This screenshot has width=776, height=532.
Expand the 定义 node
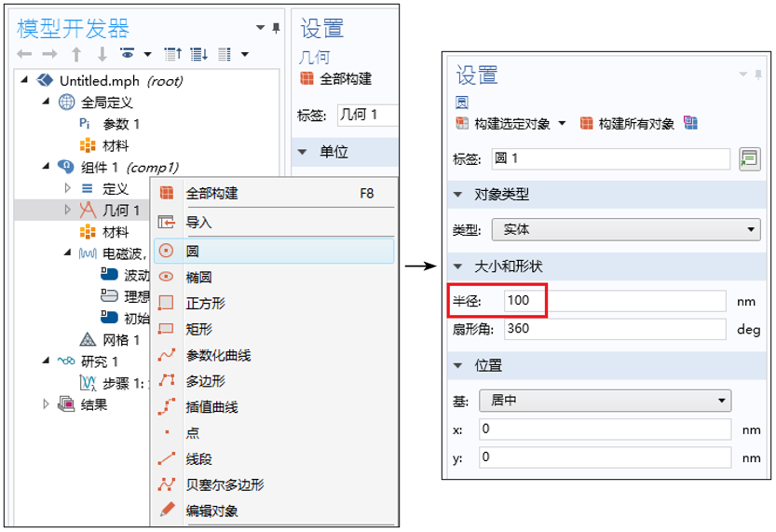click(x=68, y=188)
